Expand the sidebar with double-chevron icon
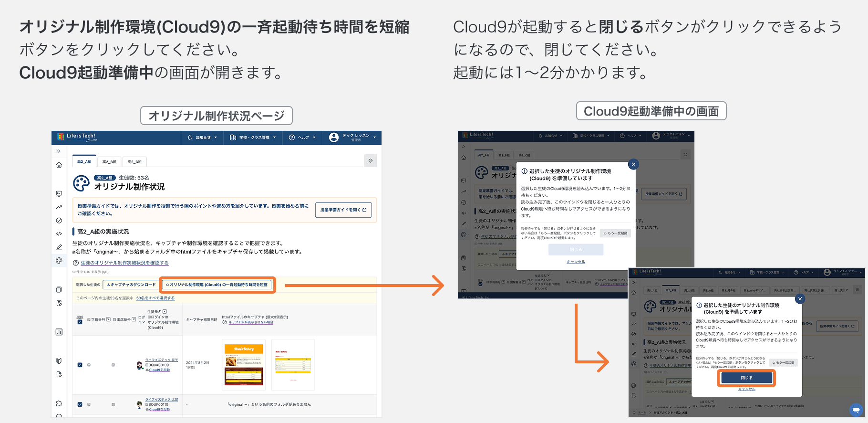 click(59, 151)
